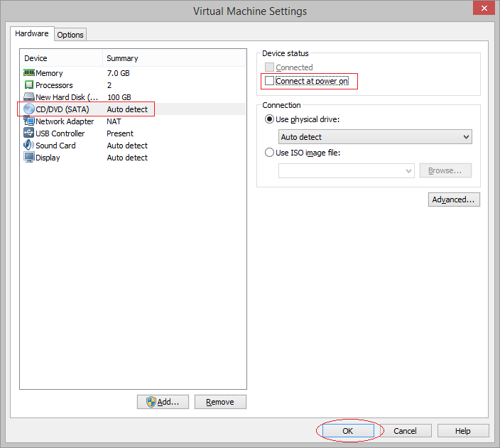Click the Display monitor icon
500x448 pixels.
coord(28,157)
